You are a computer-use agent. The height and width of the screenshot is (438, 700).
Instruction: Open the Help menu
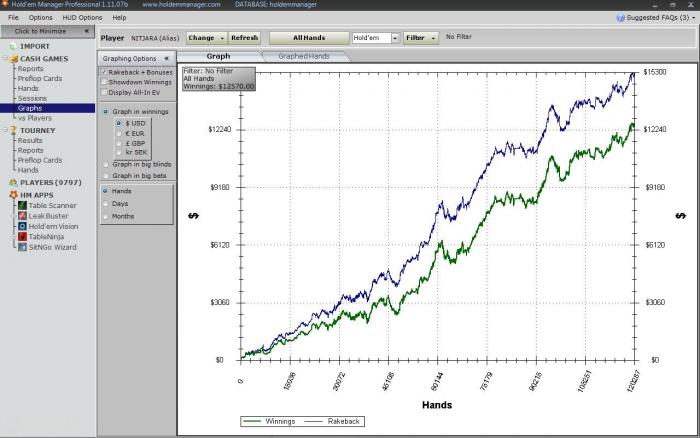coord(119,17)
